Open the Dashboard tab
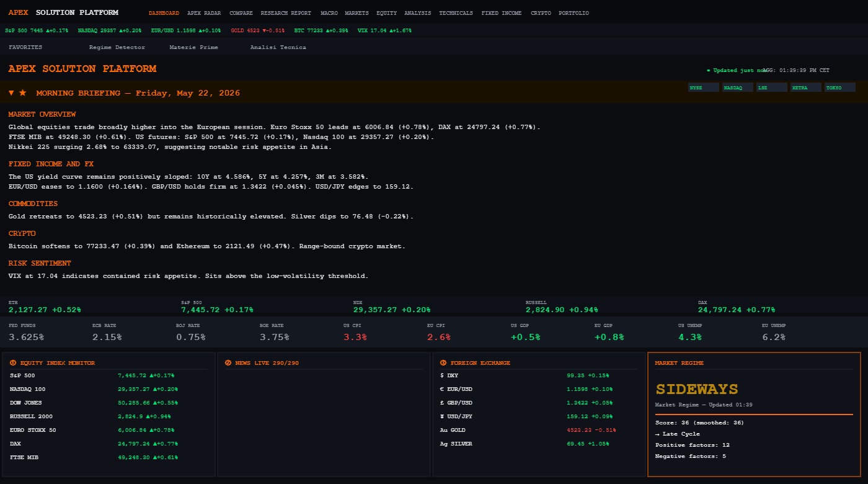This screenshot has height=484, width=868. tap(164, 13)
